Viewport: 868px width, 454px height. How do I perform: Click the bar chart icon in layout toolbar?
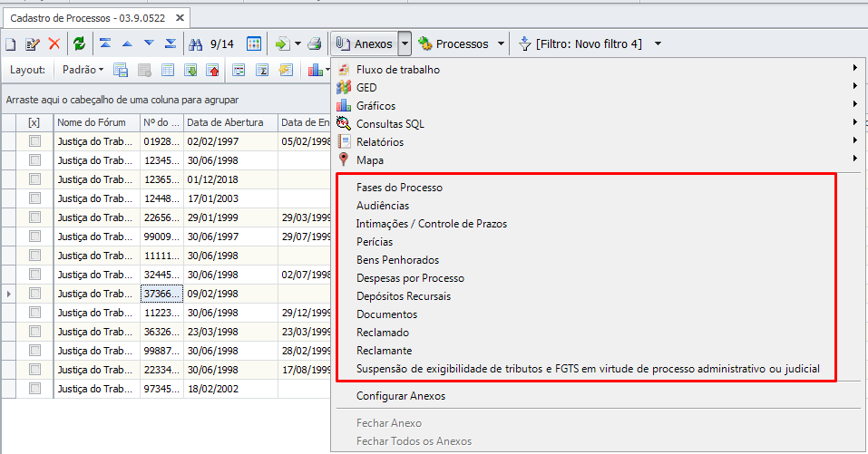(x=316, y=70)
